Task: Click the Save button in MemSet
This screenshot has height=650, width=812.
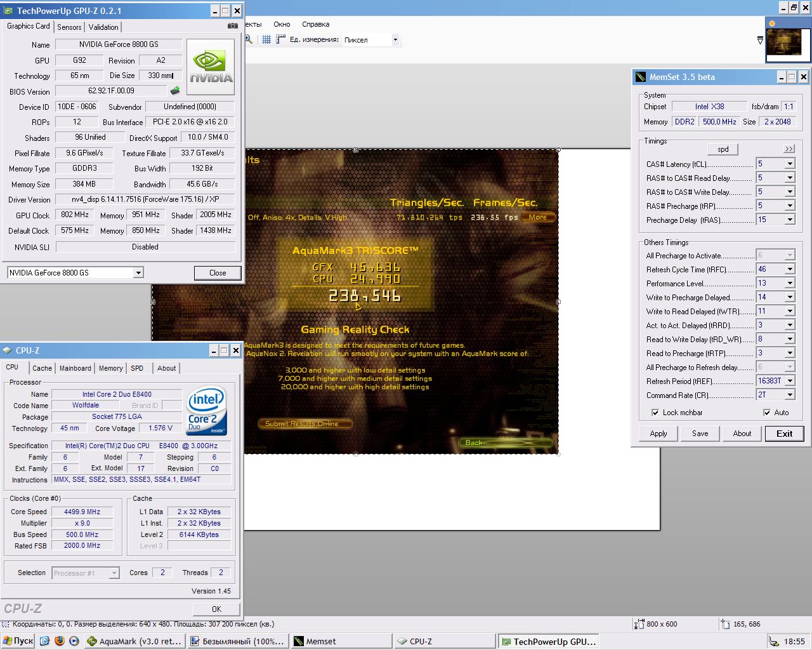Action: 700,434
